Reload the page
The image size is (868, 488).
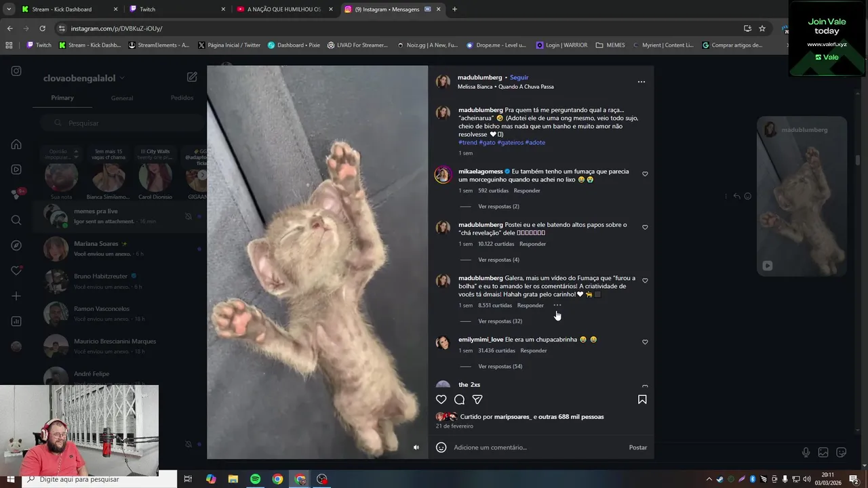tap(42, 28)
